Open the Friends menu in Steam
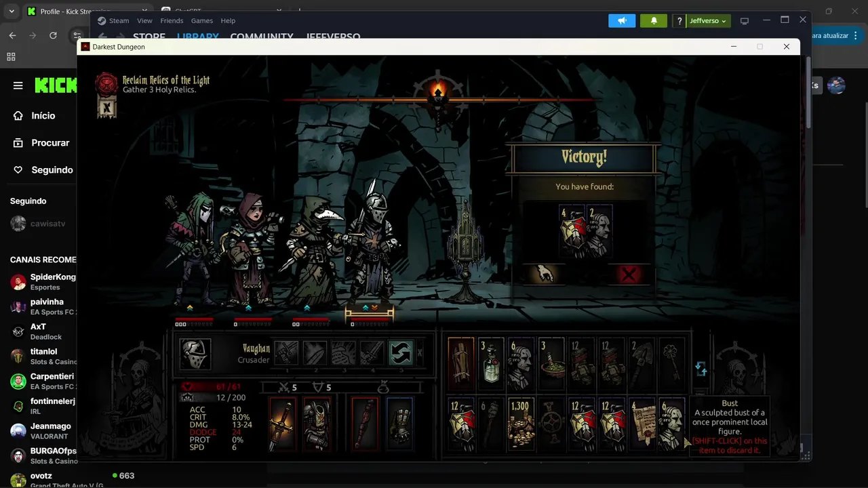 pyautogui.click(x=172, y=20)
